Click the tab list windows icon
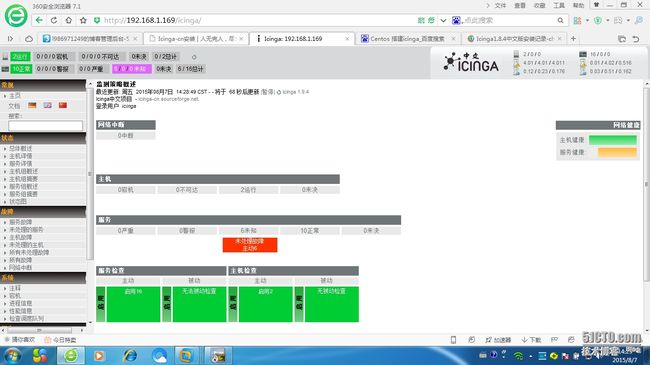 (x=622, y=39)
